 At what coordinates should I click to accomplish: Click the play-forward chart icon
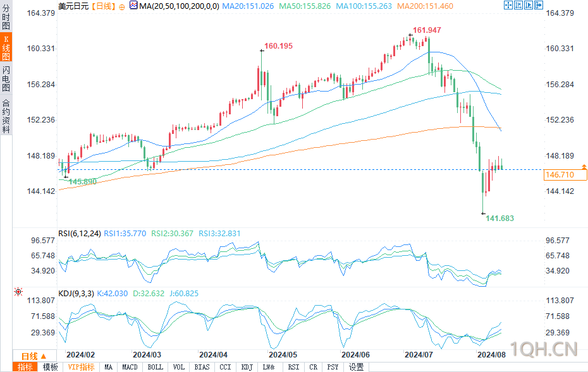click(x=529, y=5)
